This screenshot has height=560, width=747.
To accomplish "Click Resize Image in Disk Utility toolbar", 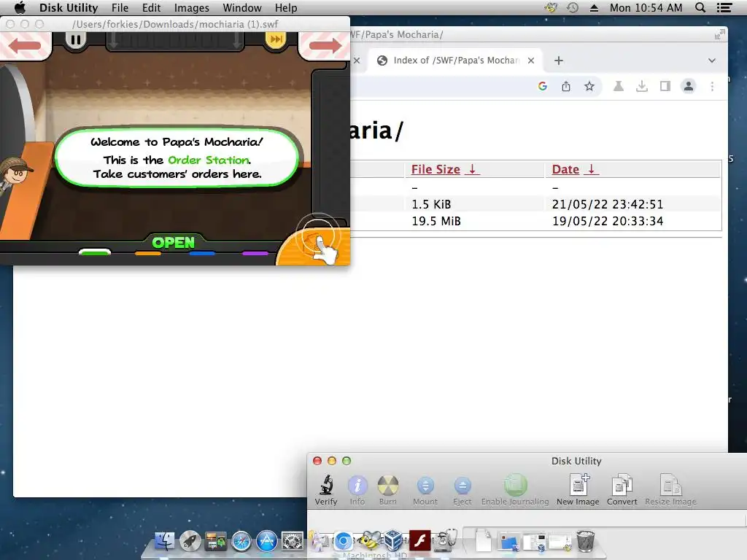I will coord(670,490).
